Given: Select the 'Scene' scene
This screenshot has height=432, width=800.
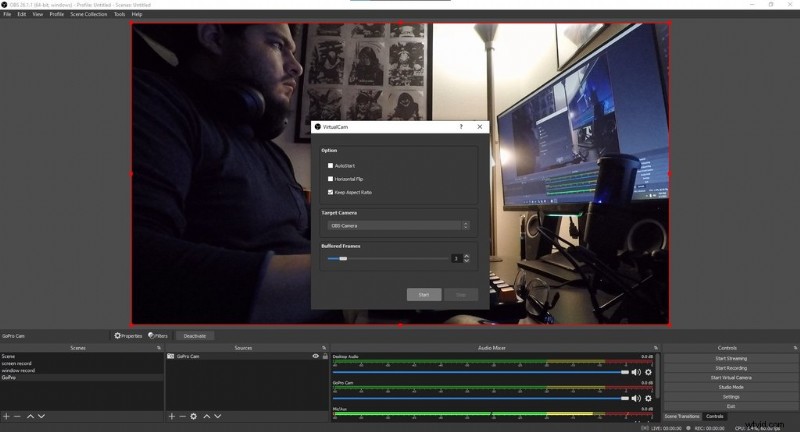Looking at the screenshot, I should (82, 356).
